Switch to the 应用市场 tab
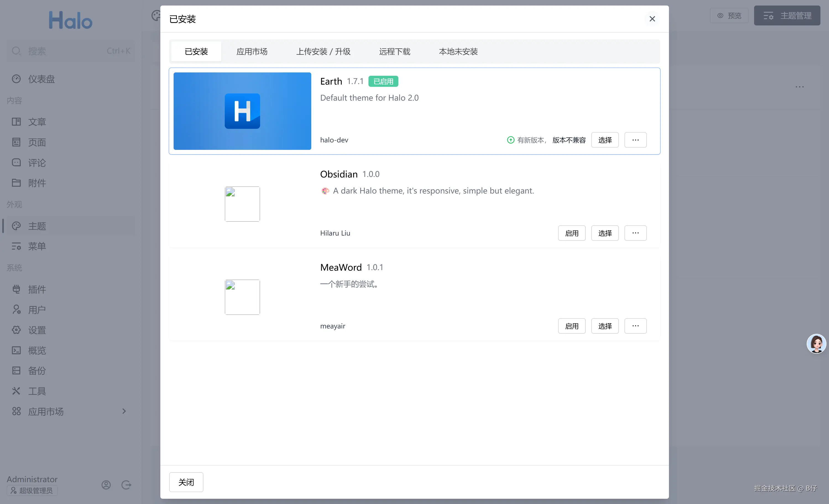829x504 pixels. [252, 51]
